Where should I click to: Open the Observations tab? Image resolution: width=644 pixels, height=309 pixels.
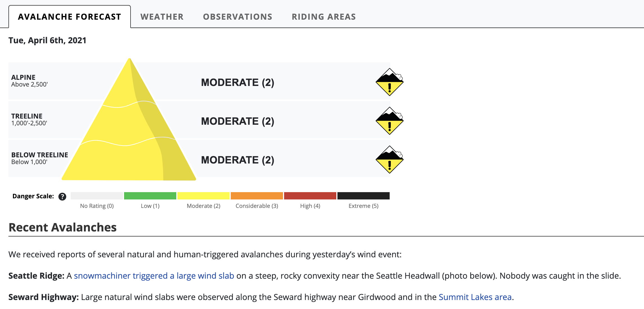coord(237,17)
